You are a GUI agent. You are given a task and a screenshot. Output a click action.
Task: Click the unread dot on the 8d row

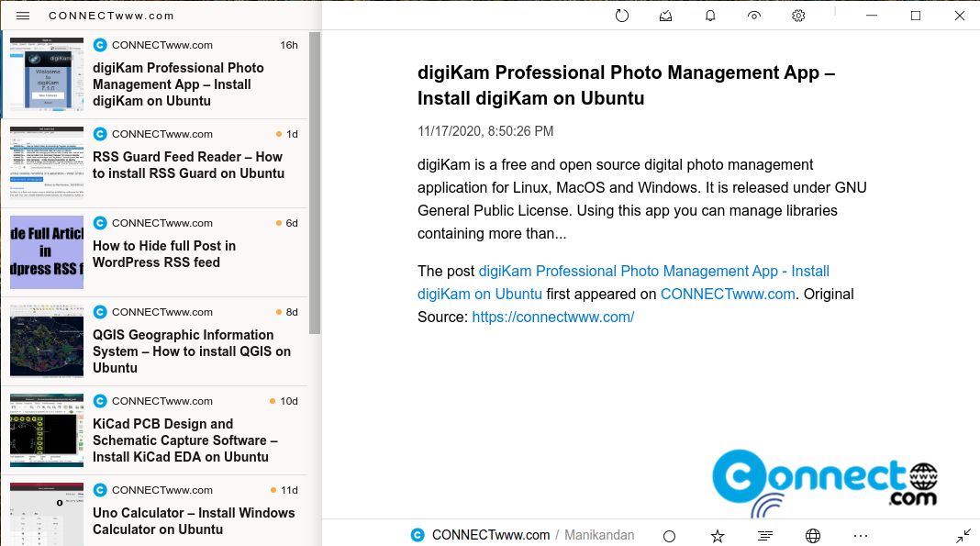click(x=279, y=312)
